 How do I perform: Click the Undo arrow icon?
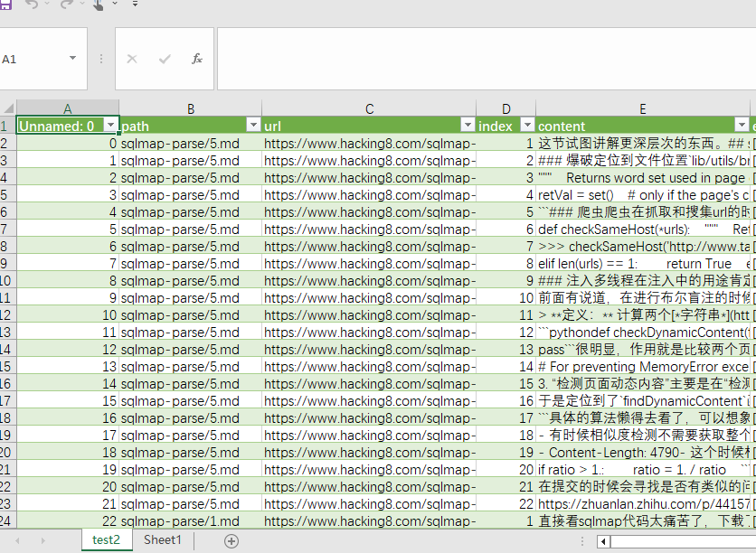click(32, 4)
